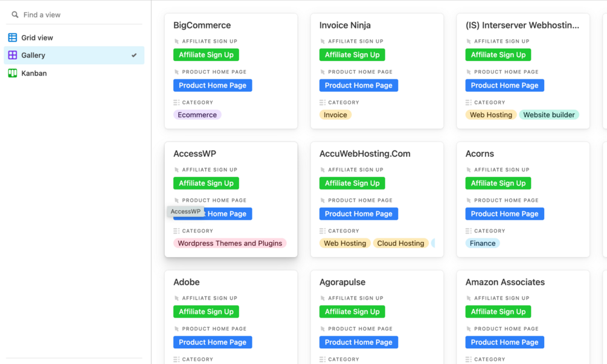Image resolution: width=607 pixels, height=364 pixels.
Task: Open Agorapulse Product Home Page button
Action: pos(359,342)
